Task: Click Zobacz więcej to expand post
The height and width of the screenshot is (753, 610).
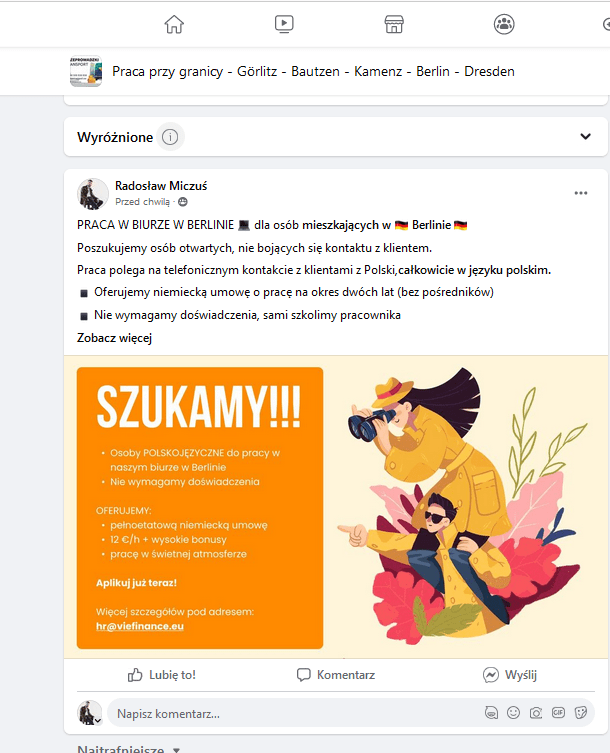Action: coord(114,338)
